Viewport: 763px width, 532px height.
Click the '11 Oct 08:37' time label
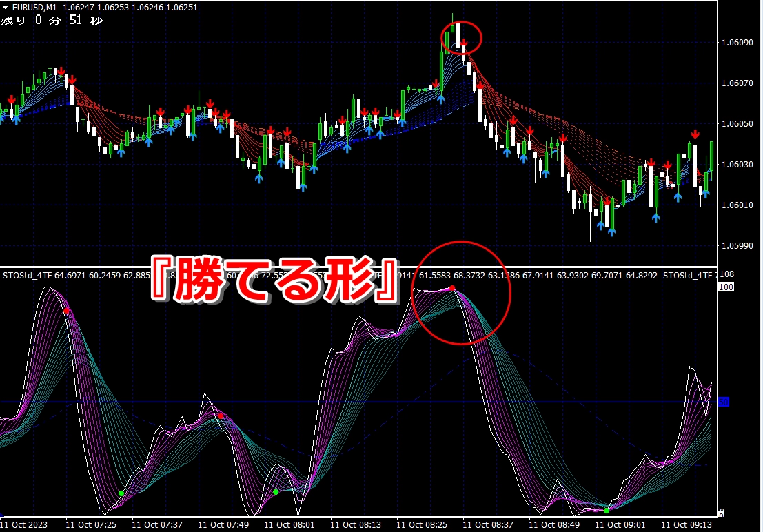tap(488, 524)
